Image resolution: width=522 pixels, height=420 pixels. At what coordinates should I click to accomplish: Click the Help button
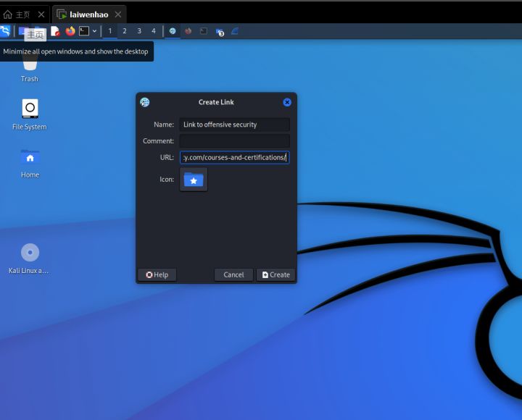tap(157, 274)
